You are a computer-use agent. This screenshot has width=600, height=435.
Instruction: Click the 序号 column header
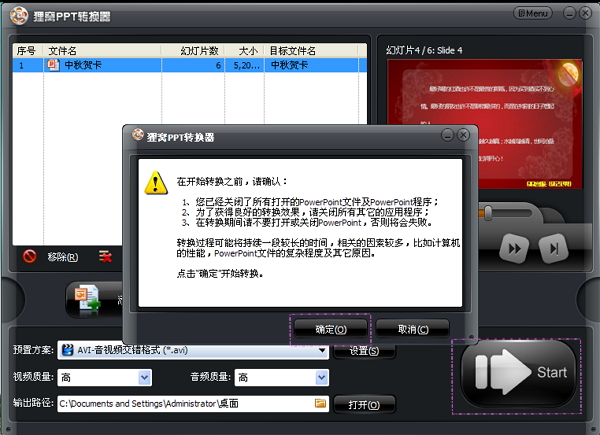pyautogui.click(x=28, y=51)
